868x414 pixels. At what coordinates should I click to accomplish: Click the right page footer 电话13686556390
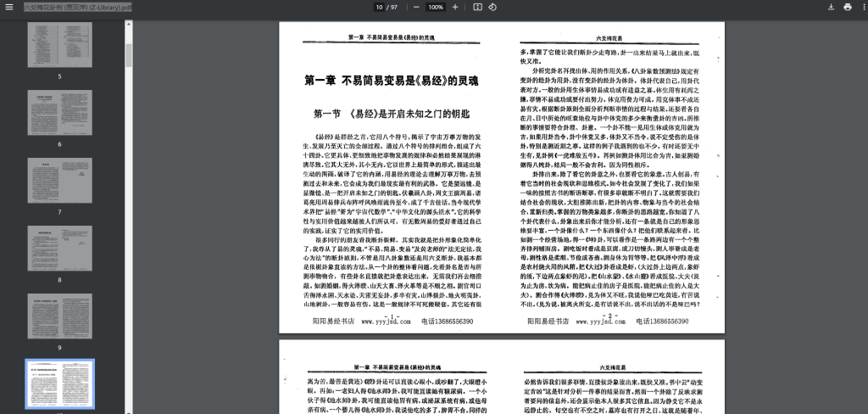click(662, 322)
